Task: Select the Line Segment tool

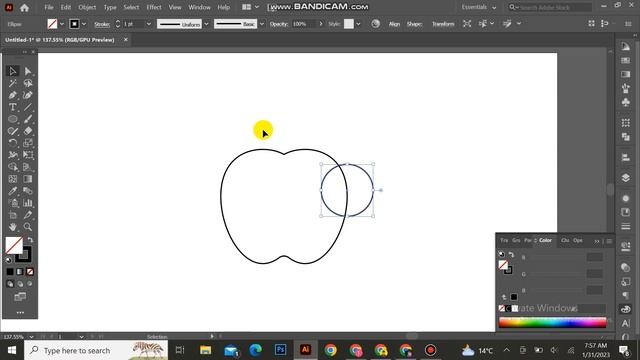Action: coord(28,107)
